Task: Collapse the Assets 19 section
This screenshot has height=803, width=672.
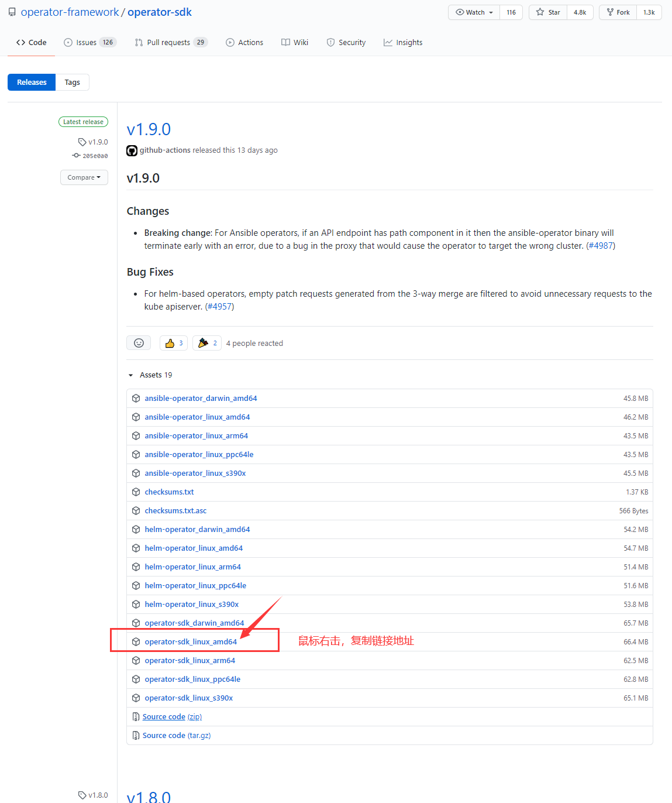Action: [150, 375]
